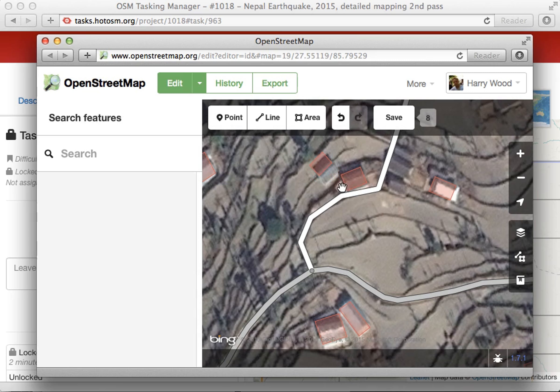Switch to the History tab
Image resolution: width=560 pixels, height=392 pixels.
click(x=229, y=83)
